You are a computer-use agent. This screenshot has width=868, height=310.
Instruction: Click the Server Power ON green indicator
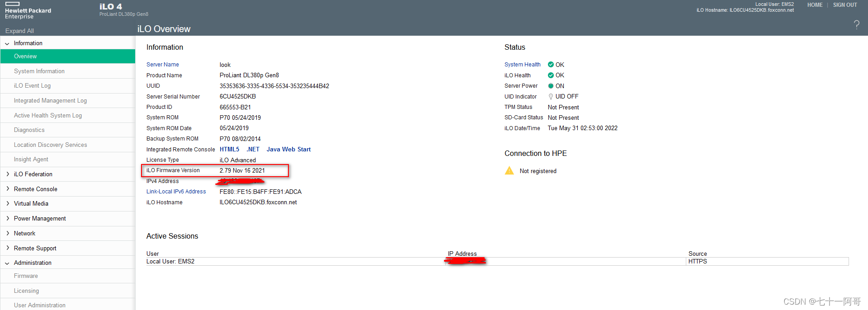551,86
